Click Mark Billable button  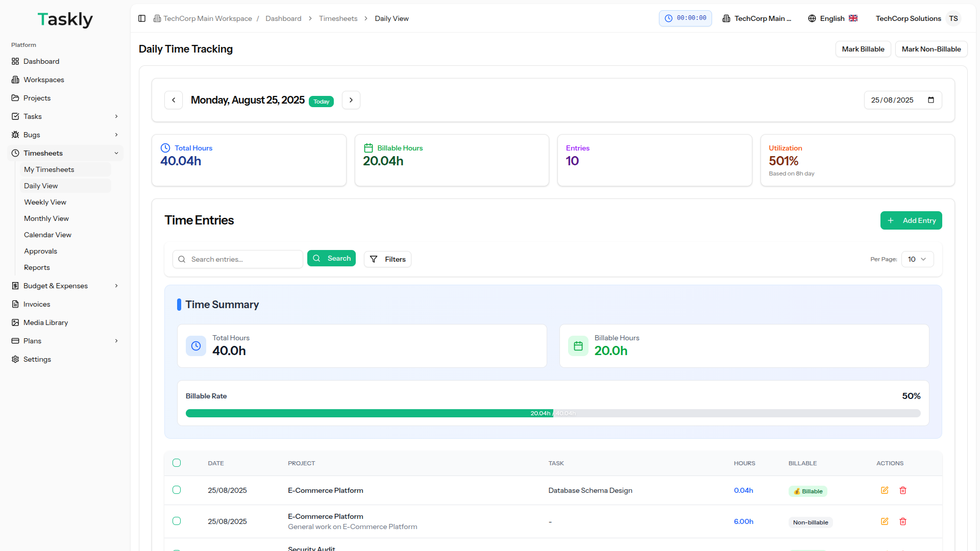click(x=863, y=49)
